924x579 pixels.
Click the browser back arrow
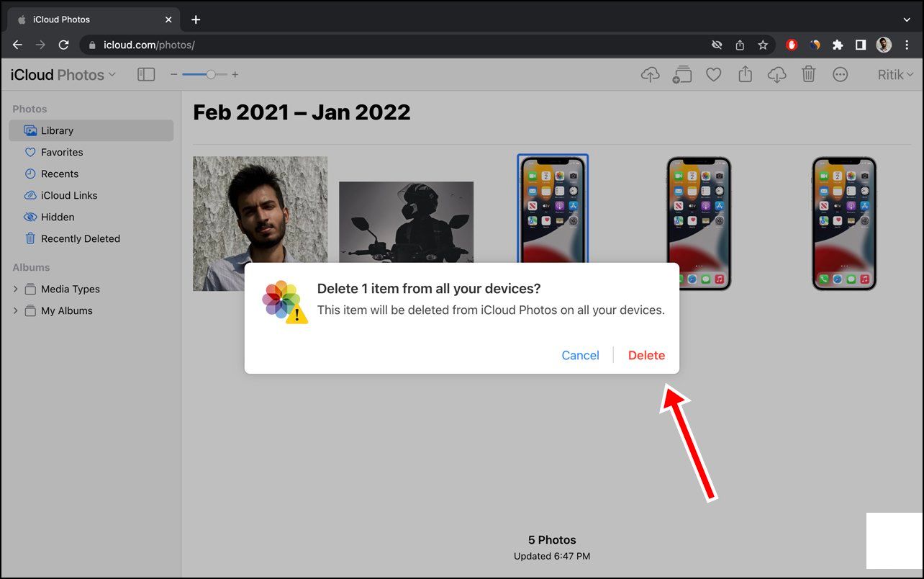[17, 45]
